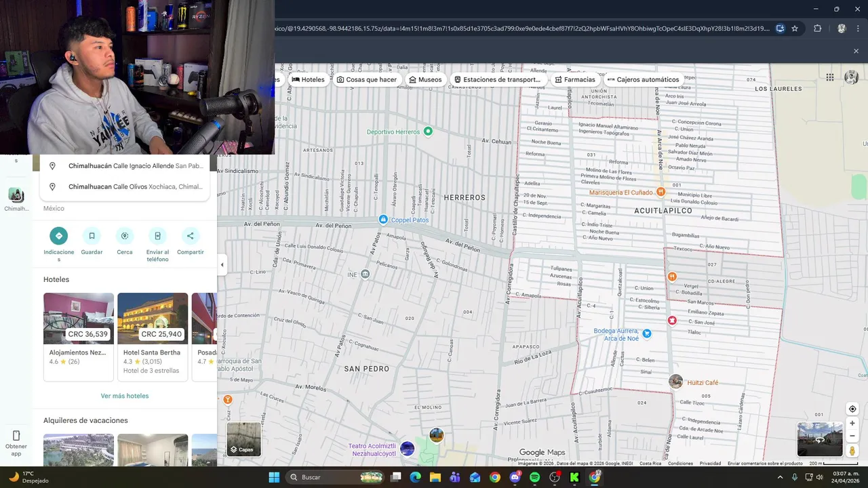The width and height of the screenshot is (868, 488).
Task: Open Alojamientos Nez hotel card
Action: click(79, 337)
